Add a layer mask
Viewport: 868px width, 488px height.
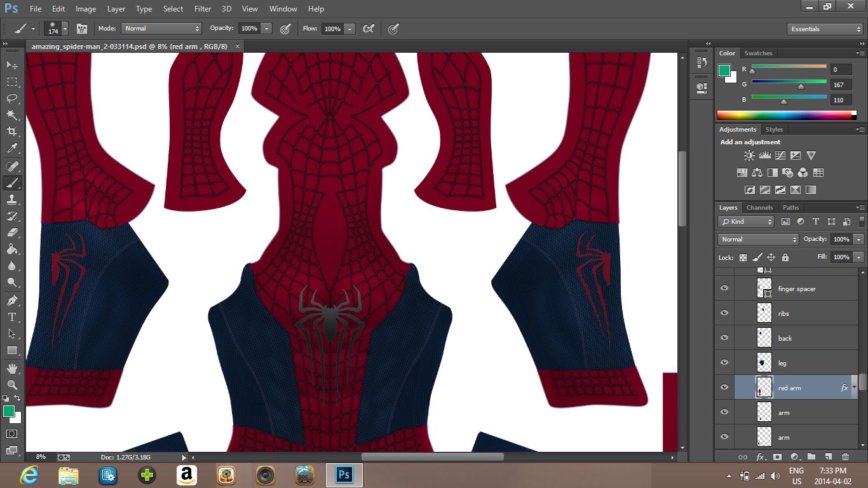point(777,457)
